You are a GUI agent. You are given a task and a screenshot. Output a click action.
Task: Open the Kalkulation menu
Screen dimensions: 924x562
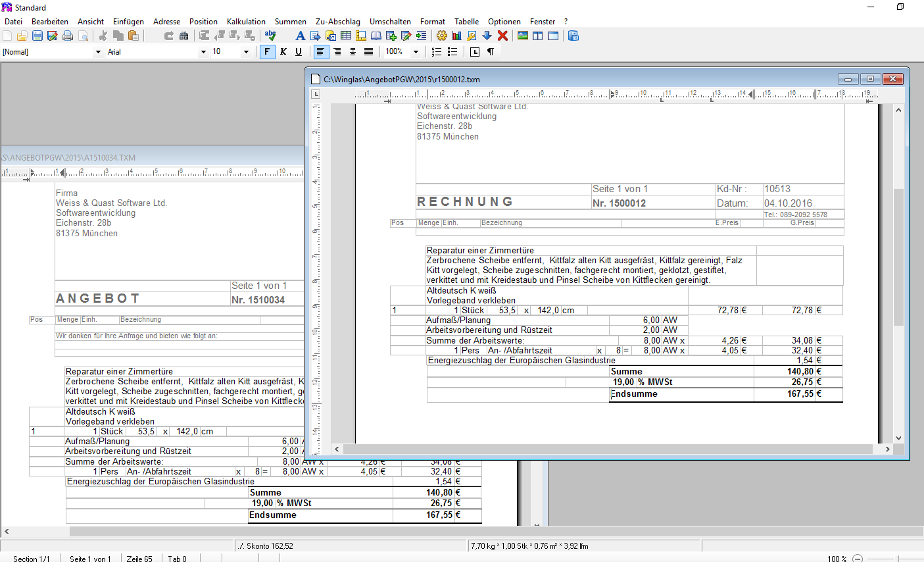(x=247, y=22)
